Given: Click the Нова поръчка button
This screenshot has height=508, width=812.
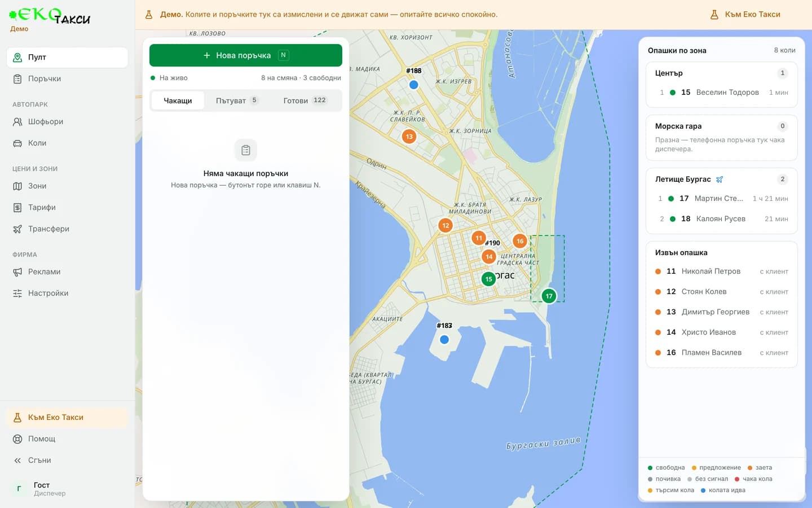Looking at the screenshot, I should [245, 55].
